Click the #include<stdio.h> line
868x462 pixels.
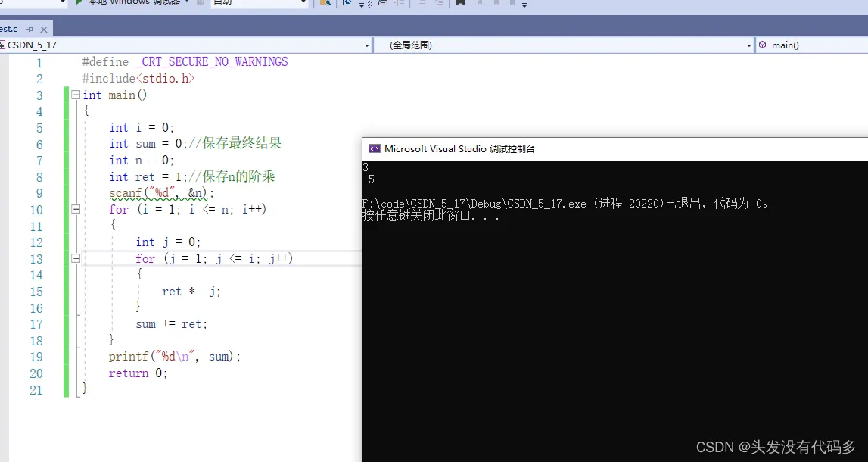[138, 79]
